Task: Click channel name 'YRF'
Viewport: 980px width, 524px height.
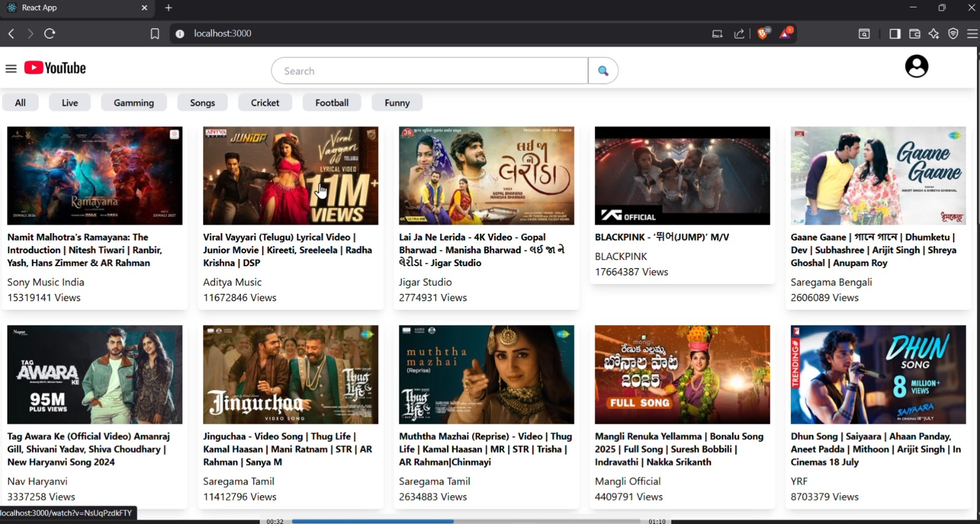Action: point(799,481)
